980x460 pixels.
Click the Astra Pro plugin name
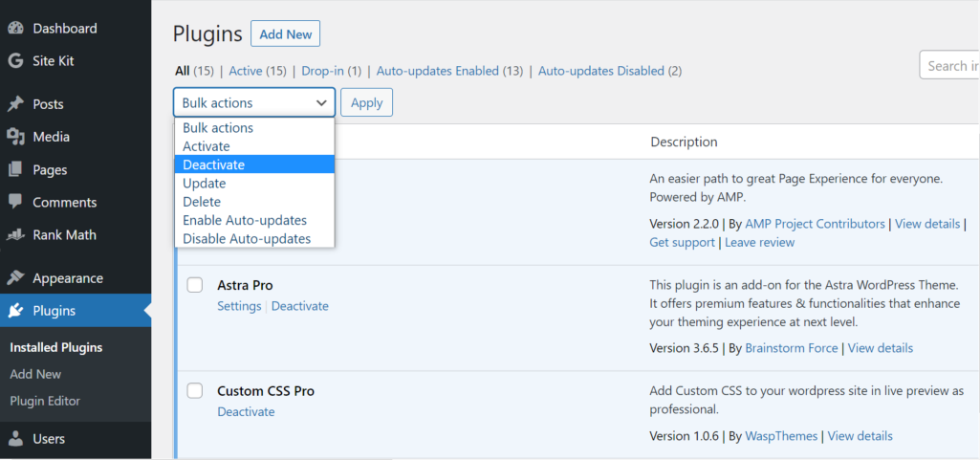(x=245, y=285)
